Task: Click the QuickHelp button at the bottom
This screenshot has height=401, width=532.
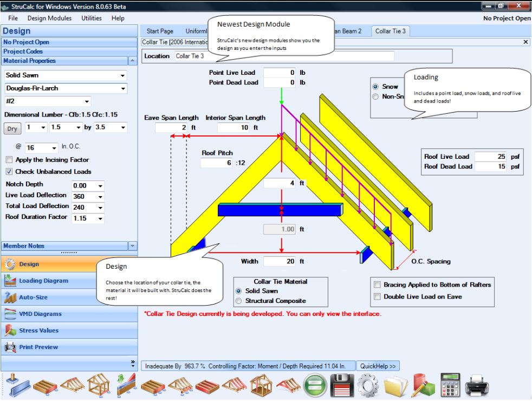Action: click(378, 366)
